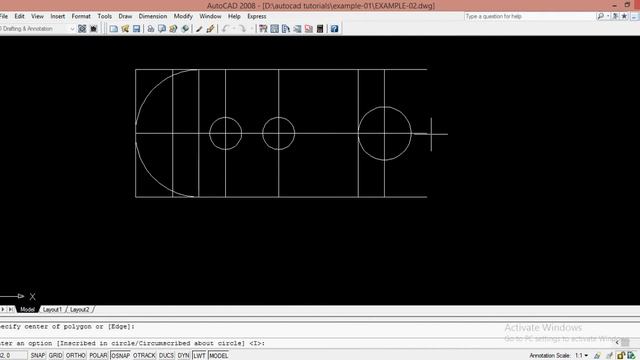Click the Help question mark icon

pos(334,29)
